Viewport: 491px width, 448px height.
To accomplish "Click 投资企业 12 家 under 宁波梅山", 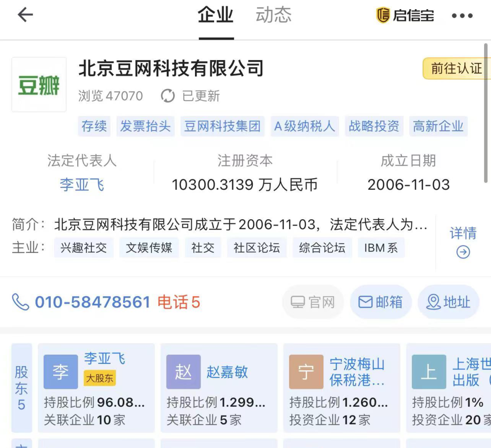I will tap(330, 420).
